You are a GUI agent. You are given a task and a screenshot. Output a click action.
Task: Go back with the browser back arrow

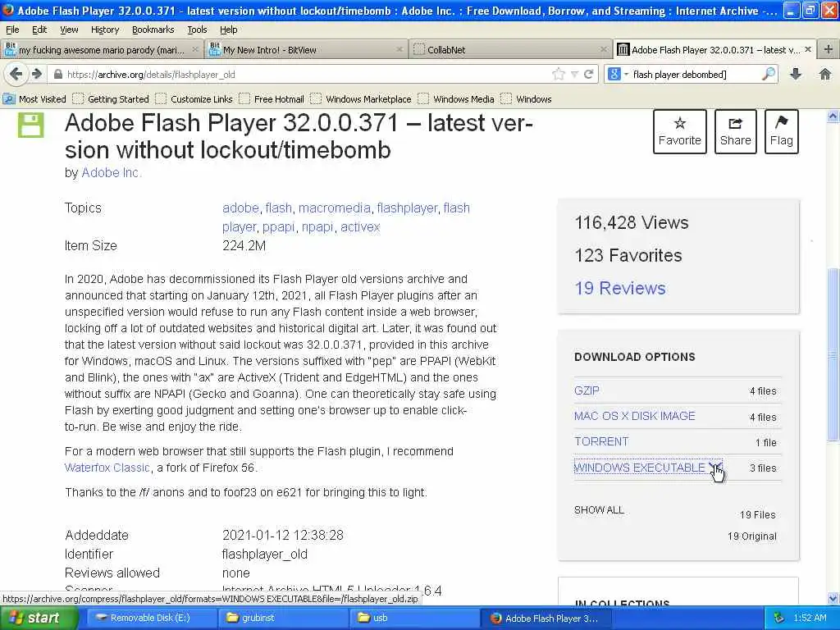point(16,74)
